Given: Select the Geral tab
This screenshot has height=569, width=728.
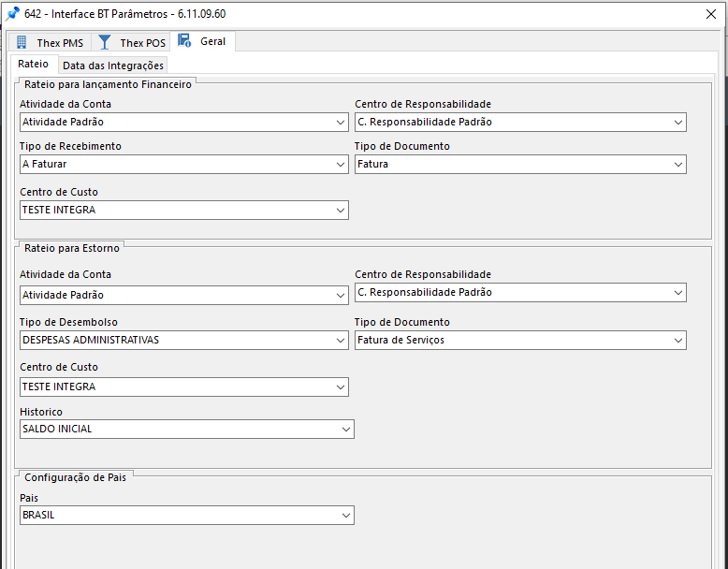Looking at the screenshot, I should coord(202,41).
